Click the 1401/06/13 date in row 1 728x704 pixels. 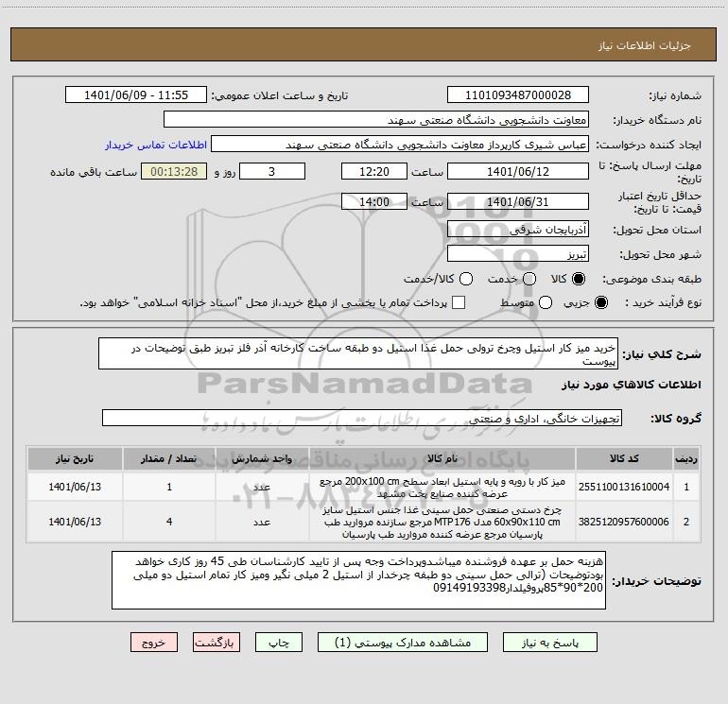point(75,487)
